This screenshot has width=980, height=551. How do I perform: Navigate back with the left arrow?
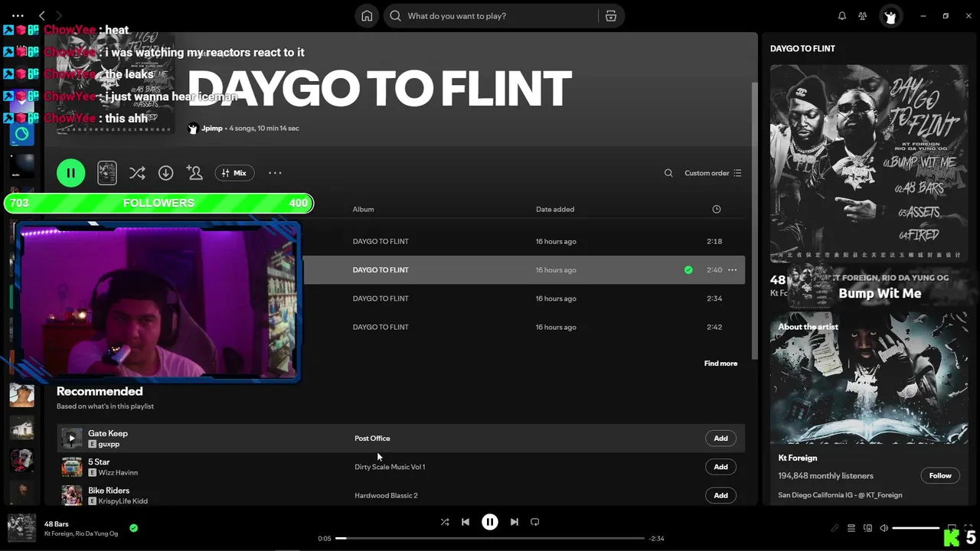click(42, 15)
